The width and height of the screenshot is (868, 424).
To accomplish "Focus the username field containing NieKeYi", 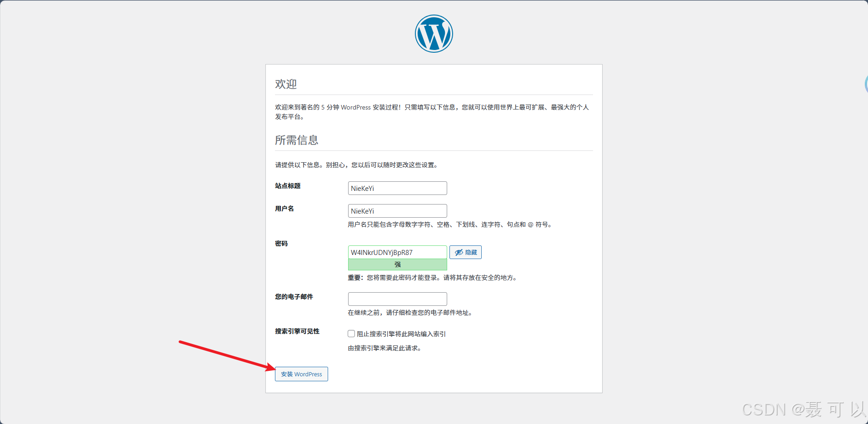I will point(398,211).
